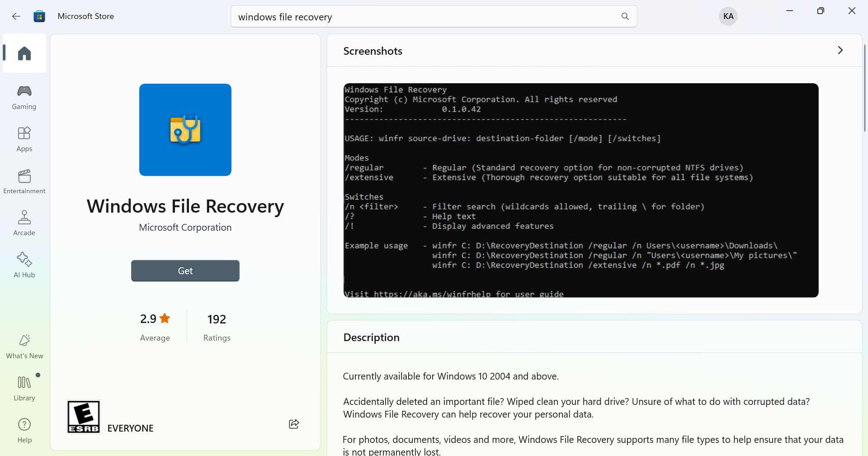This screenshot has height=456, width=868.
Task: Open the Gaming section
Action: point(24,97)
